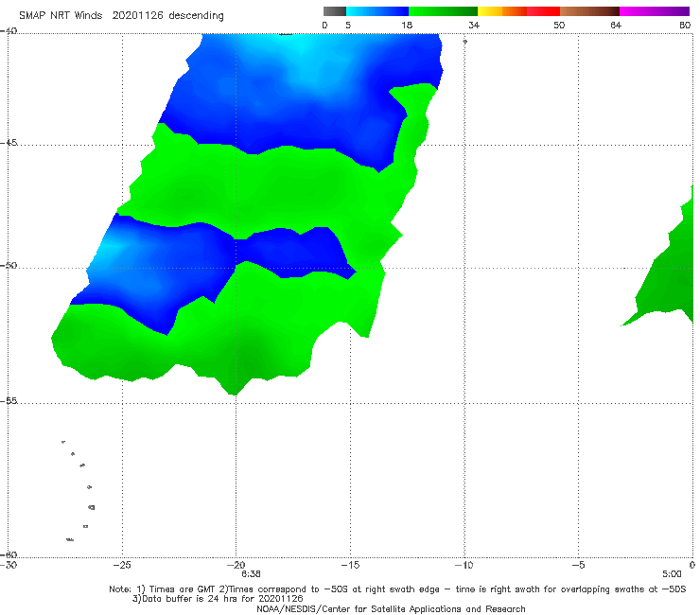Click the longitude axis label '-30'

(x=9, y=565)
